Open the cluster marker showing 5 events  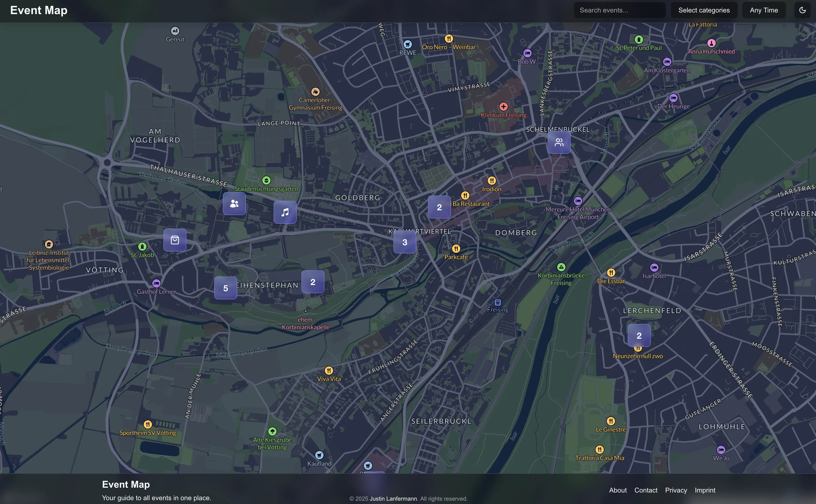coord(226,287)
